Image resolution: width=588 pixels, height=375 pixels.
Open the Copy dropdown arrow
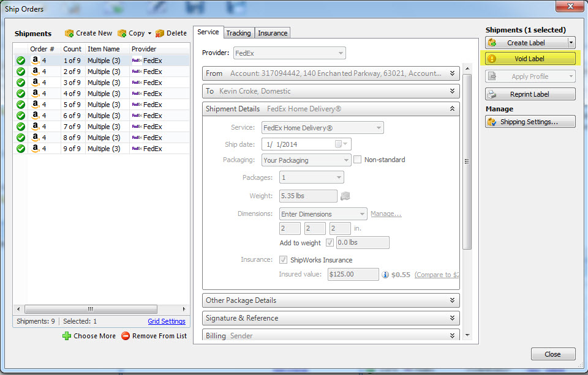coord(149,34)
